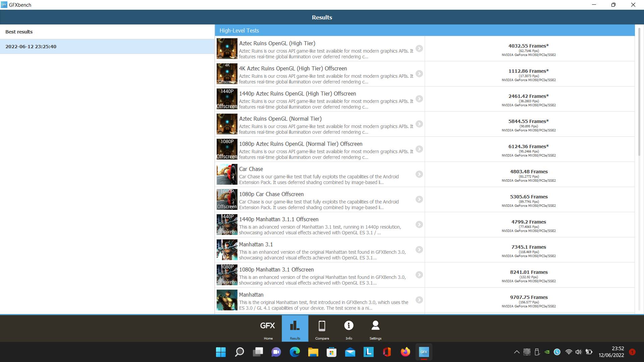
Task: Expand details arrow for 1080p Aztec Ruins Normal Tier Offscreen
Action: 419,149
